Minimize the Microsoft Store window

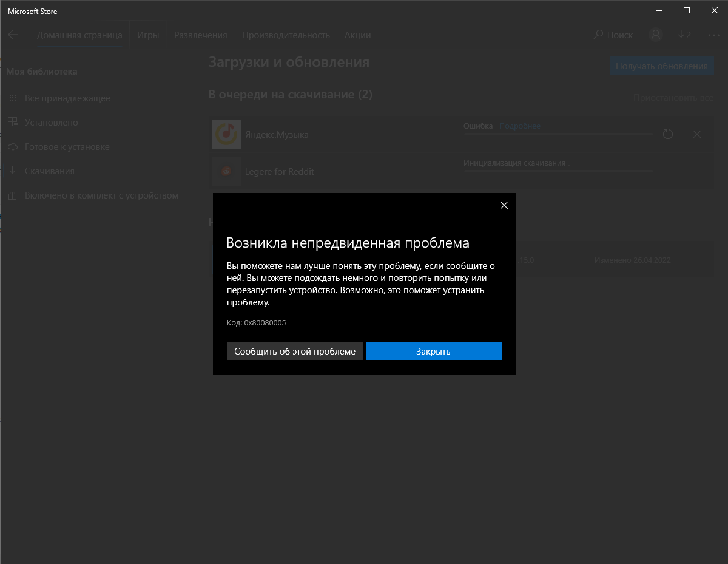[x=658, y=10]
